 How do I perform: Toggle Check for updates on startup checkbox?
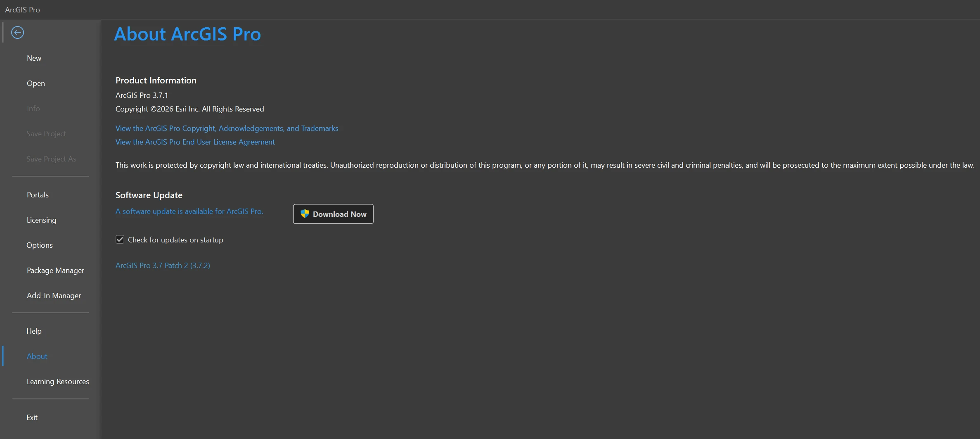click(120, 240)
